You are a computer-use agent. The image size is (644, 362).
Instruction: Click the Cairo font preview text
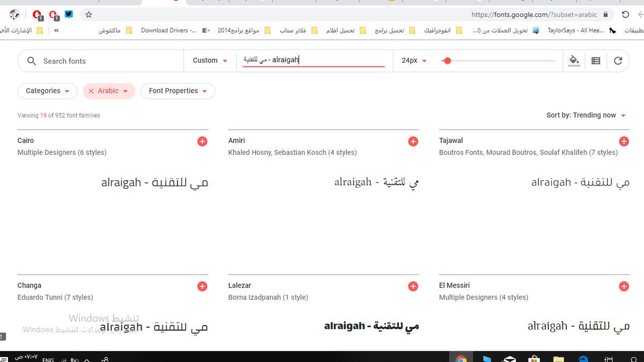coord(155,182)
